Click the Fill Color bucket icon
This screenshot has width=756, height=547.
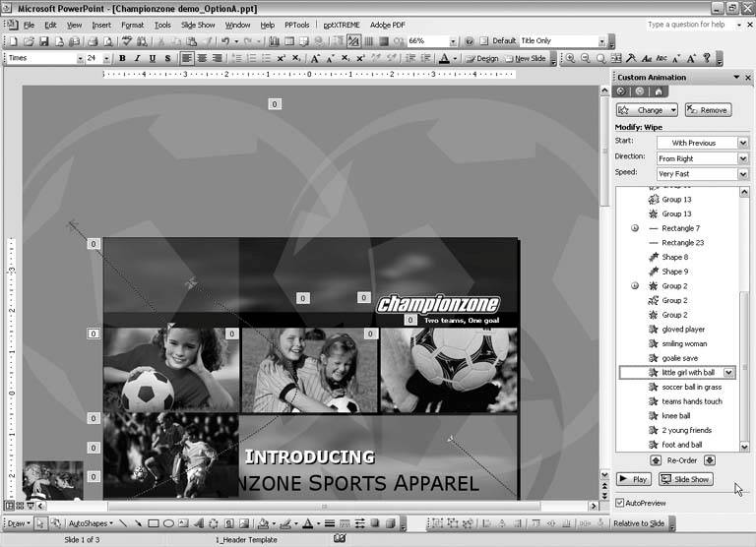coord(263,523)
